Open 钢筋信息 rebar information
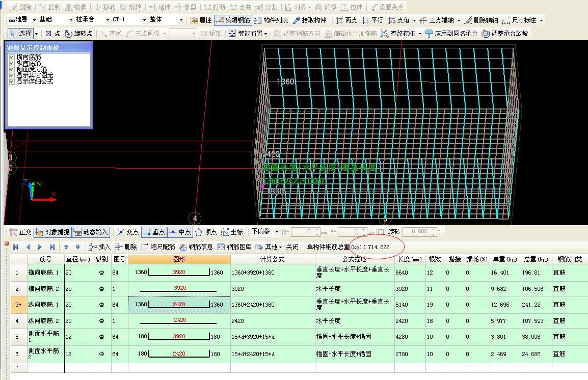Screen dimensions: 588x380 click(x=196, y=247)
